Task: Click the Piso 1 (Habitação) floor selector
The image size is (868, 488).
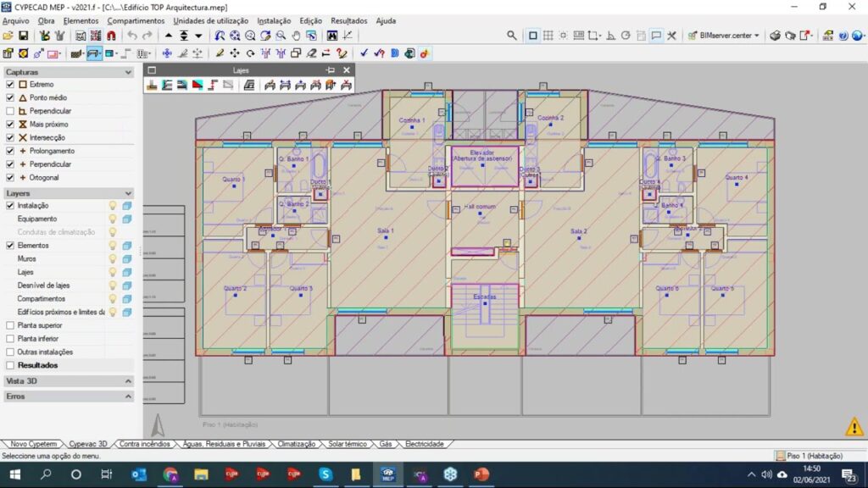Action: pyautogui.click(x=812, y=456)
